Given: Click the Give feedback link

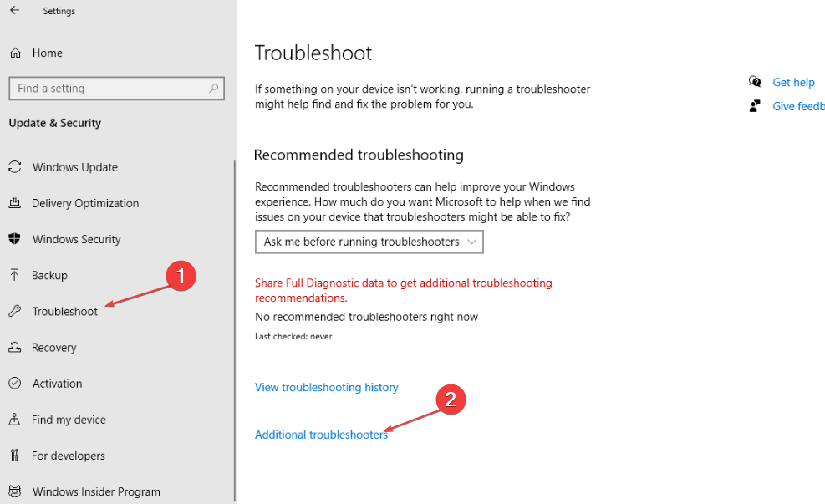Looking at the screenshot, I should click(798, 106).
